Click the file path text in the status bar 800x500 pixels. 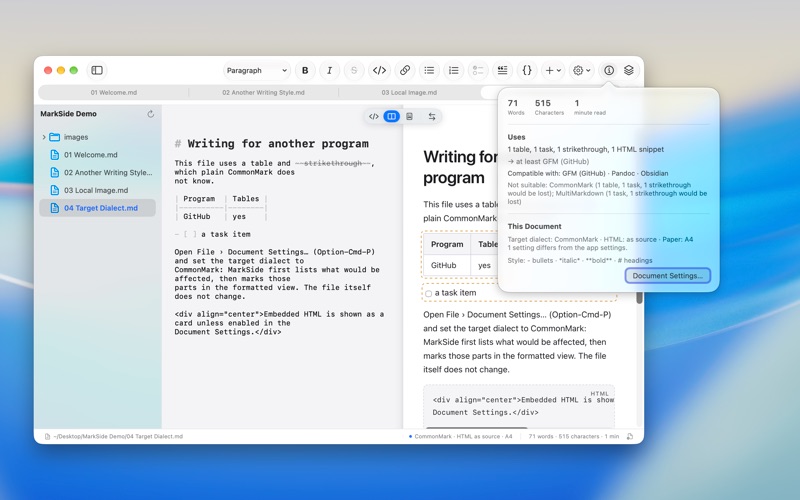[x=118, y=436]
